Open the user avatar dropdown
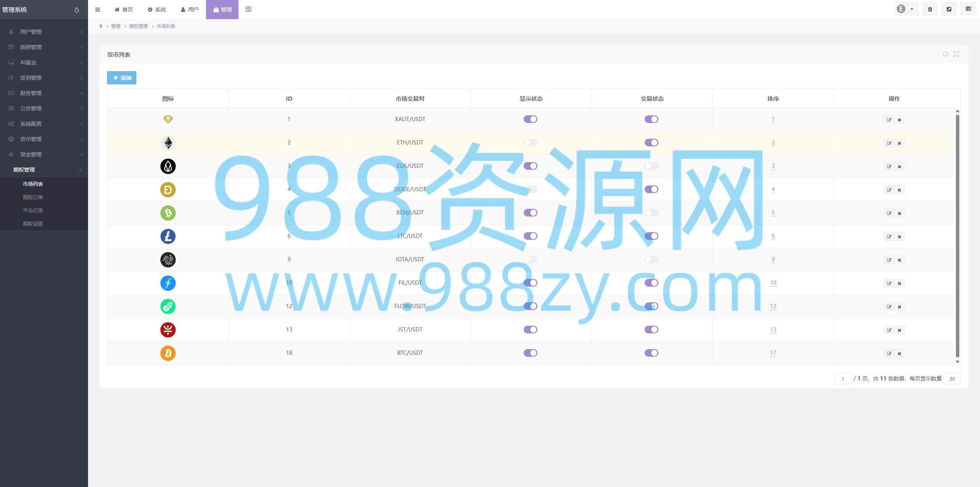 coord(905,9)
